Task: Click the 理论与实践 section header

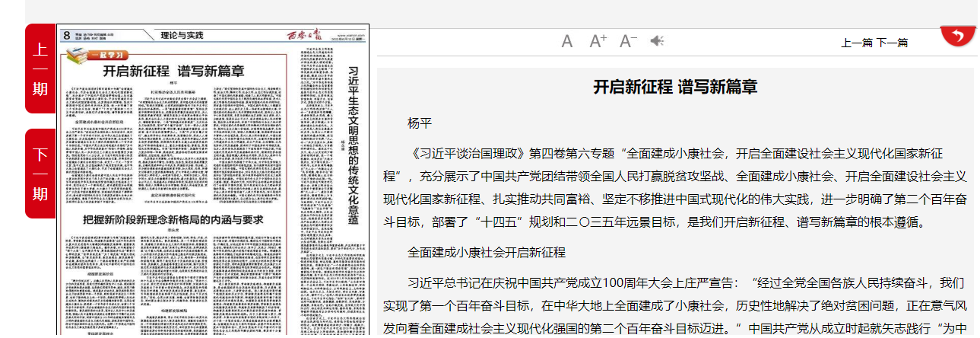Action: click(x=182, y=35)
